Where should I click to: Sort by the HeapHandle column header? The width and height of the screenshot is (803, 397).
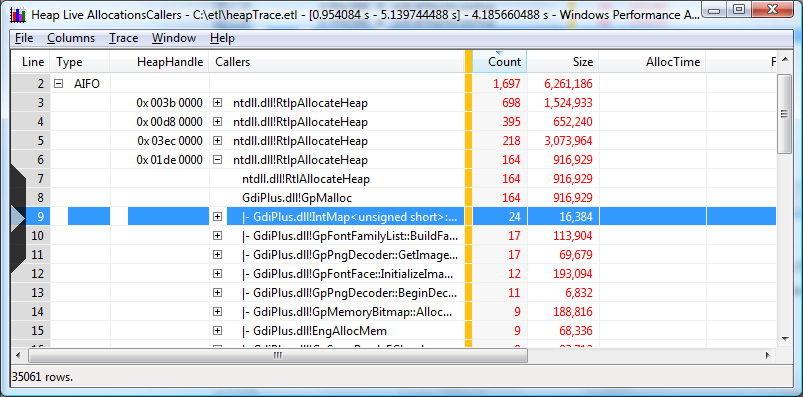click(159, 62)
